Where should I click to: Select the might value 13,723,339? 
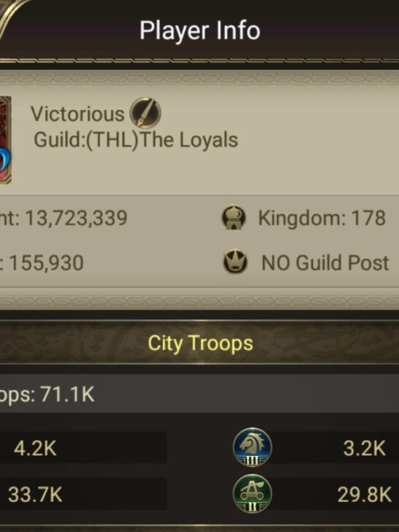pos(76,218)
